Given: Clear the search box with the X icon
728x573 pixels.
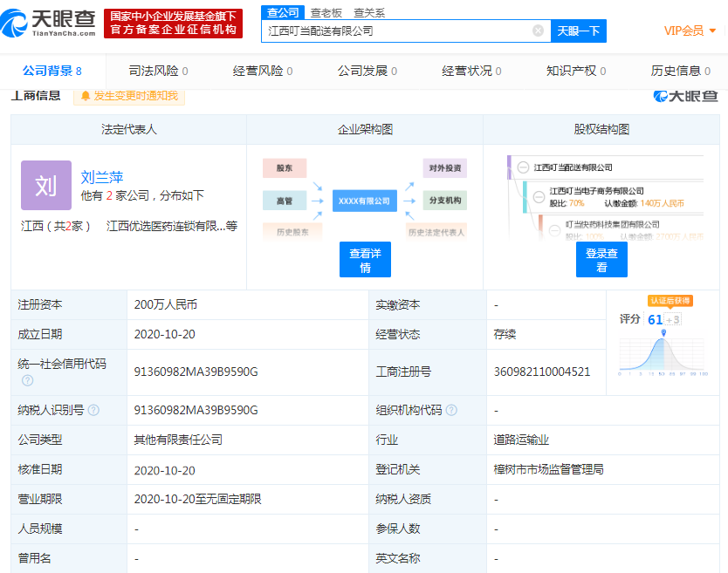Looking at the screenshot, I should click(538, 31).
